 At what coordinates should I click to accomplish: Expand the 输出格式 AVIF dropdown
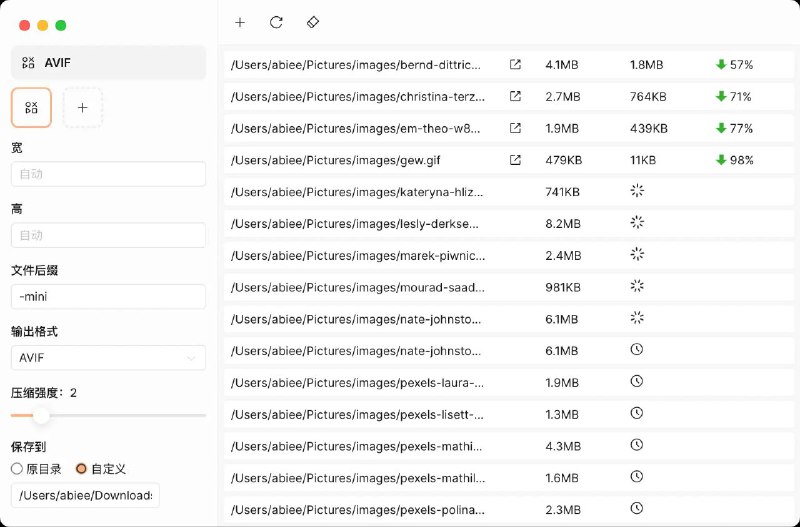(108, 358)
